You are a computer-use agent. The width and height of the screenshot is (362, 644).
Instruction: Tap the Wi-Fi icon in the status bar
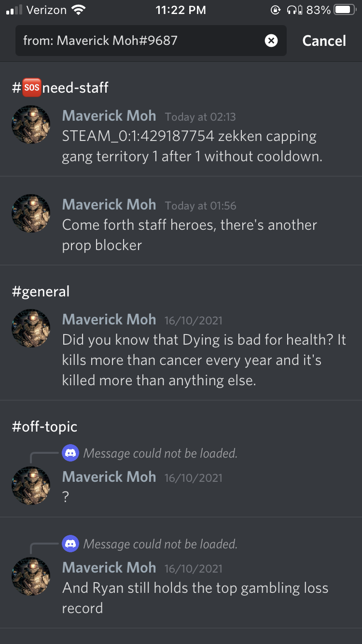(77, 10)
